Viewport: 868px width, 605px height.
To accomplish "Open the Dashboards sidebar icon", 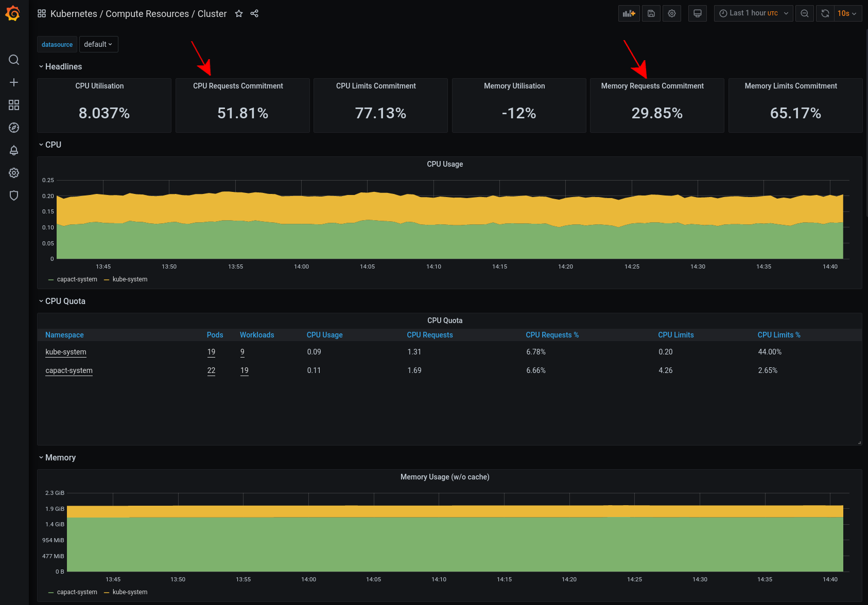I will click(x=14, y=105).
